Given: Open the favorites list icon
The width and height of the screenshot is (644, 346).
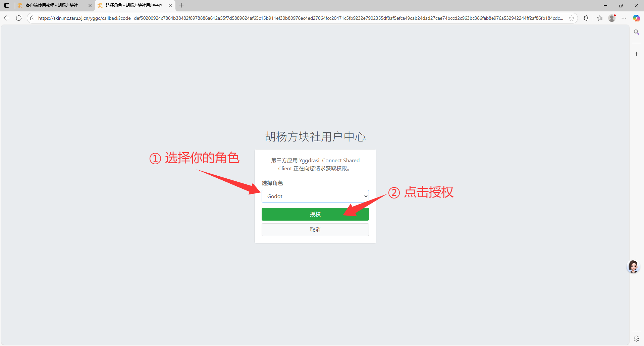Looking at the screenshot, I should pos(600,18).
